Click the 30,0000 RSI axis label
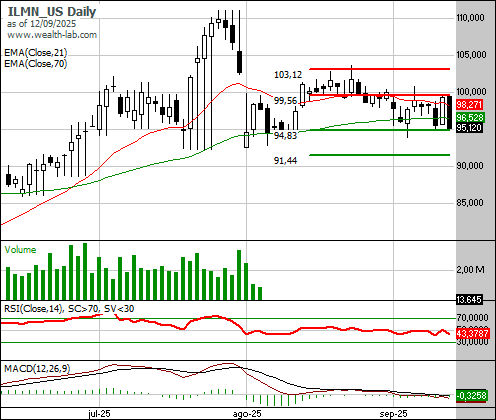The image size is (496, 420). pos(472,341)
